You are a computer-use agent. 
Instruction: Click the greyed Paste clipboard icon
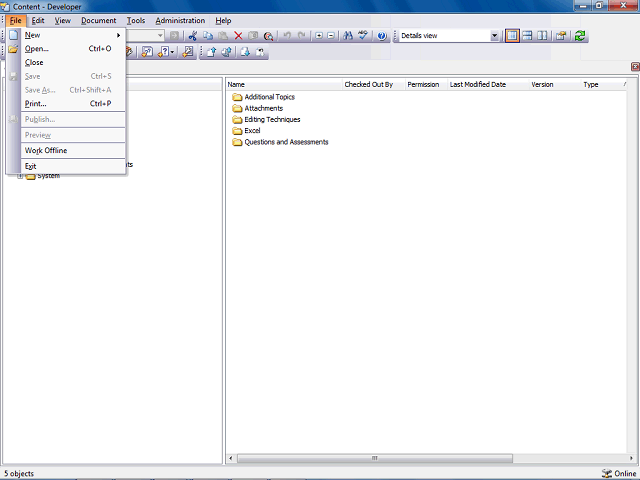(223, 36)
